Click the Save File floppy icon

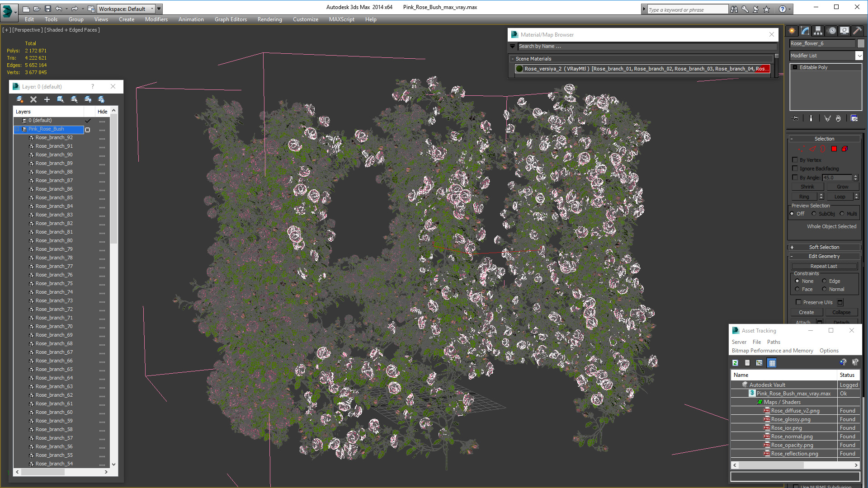47,9
